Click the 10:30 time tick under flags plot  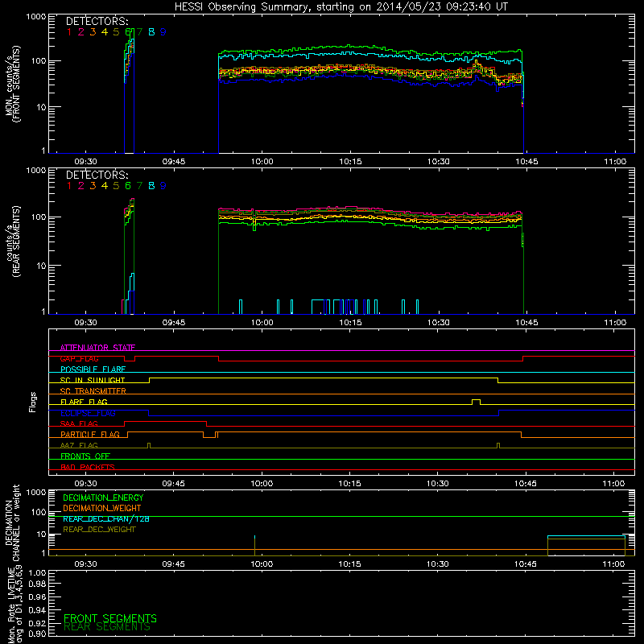[x=437, y=484]
